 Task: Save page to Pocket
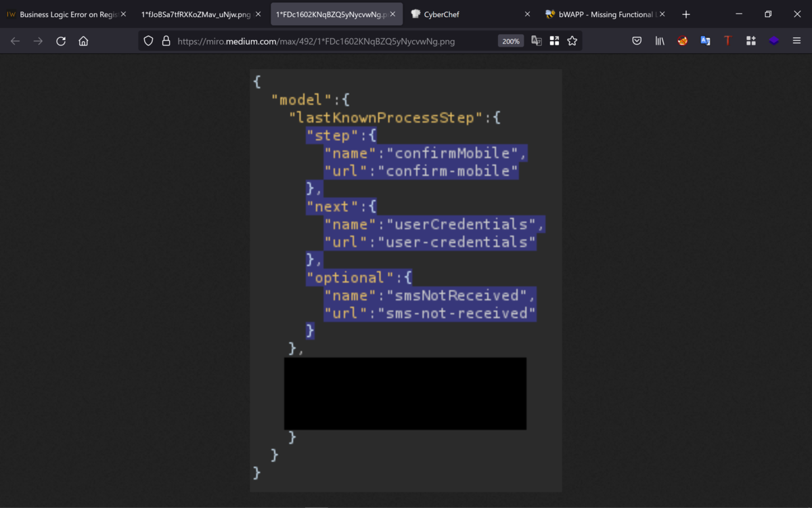pyautogui.click(x=637, y=41)
